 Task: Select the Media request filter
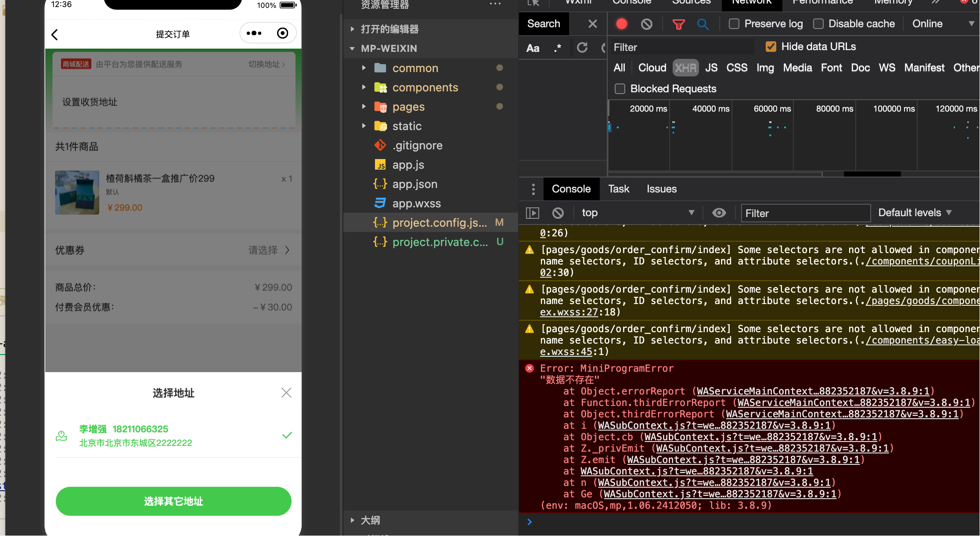(x=797, y=68)
